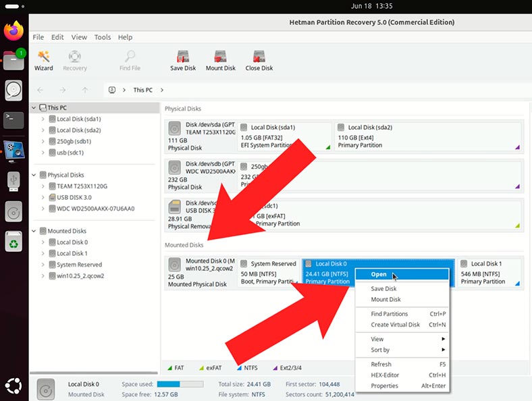532x401 pixels.
Task: Click the Save Disk toolbar icon
Action: [183, 61]
